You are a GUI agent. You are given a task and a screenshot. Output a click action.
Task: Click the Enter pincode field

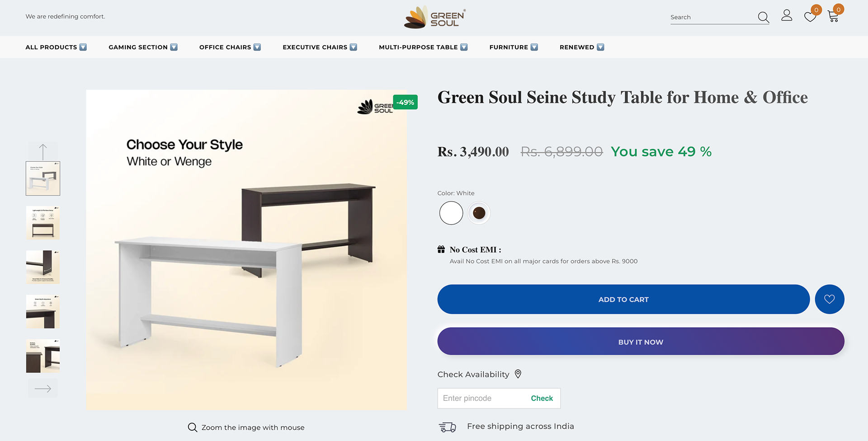tap(481, 399)
